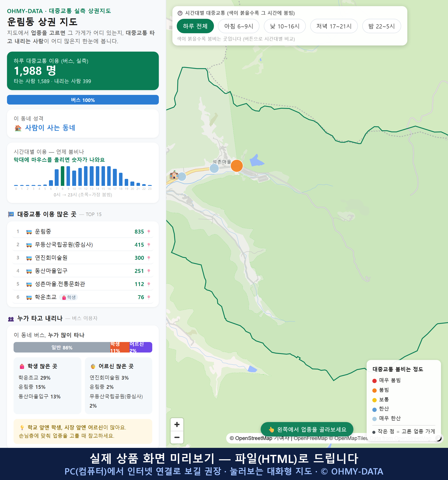Select the 하루 전체 time filter
The image size is (448, 480).
tap(195, 26)
